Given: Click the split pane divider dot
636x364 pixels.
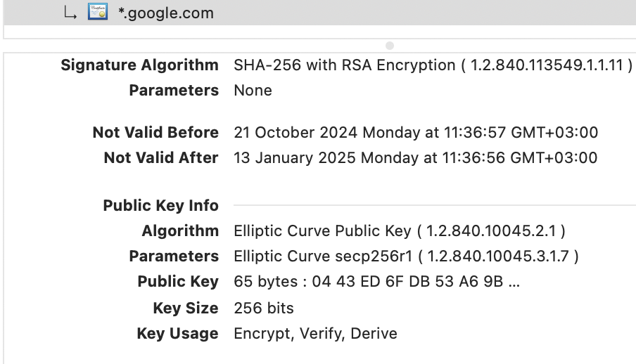Looking at the screenshot, I should pyautogui.click(x=389, y=46).
